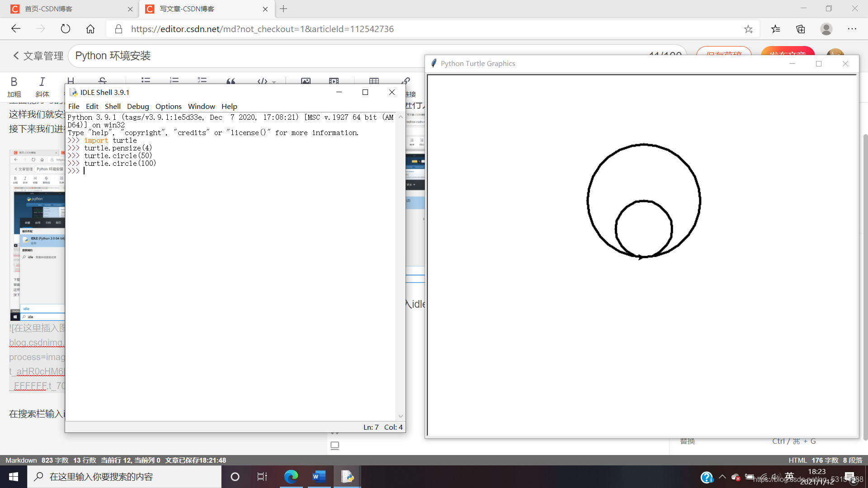
Task: Open Microsoft Word from the taskbar
Action: point(319,477)
